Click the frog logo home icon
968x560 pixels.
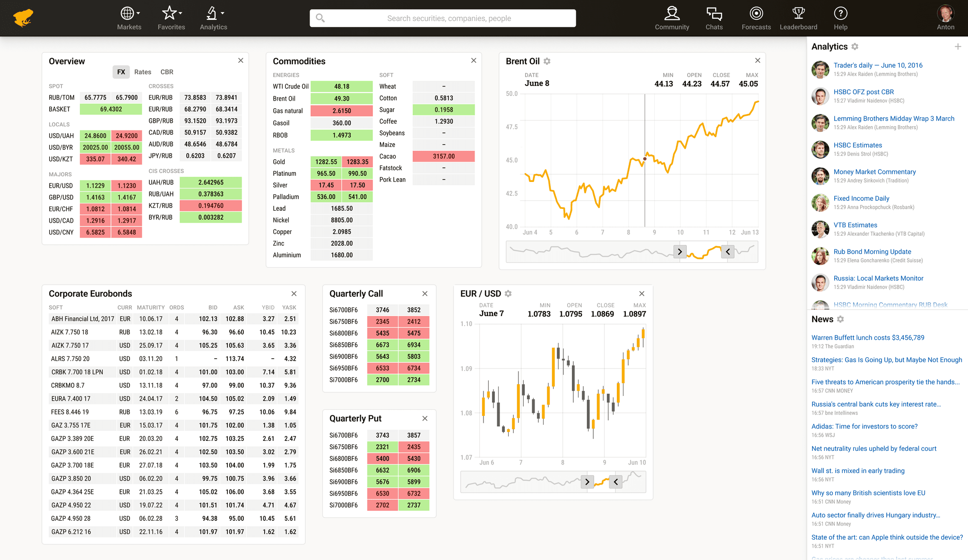tap(23, 18)
